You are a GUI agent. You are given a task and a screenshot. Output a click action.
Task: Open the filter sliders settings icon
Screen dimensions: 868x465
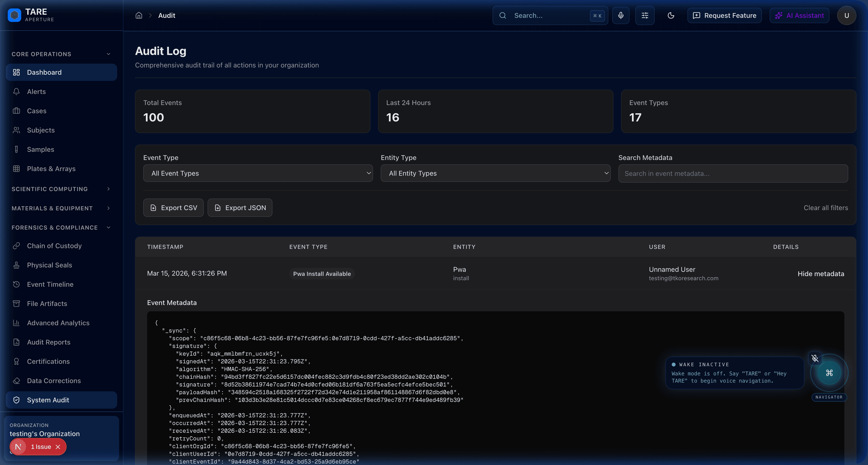[x=644, y=15]
